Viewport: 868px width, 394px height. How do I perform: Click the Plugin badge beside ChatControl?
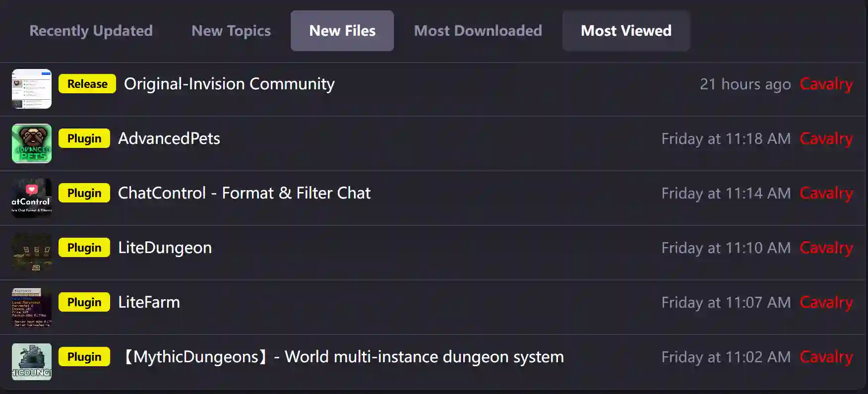point(84,193)
